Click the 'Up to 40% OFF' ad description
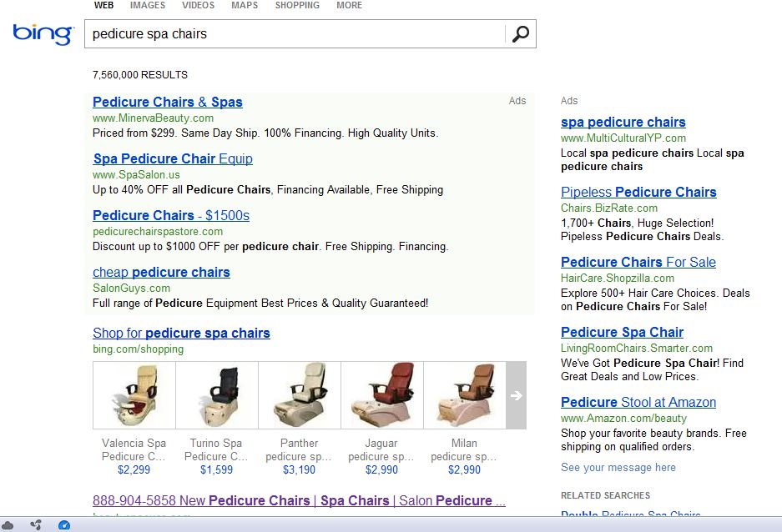782x532 pixels. [x=268, y=190]
